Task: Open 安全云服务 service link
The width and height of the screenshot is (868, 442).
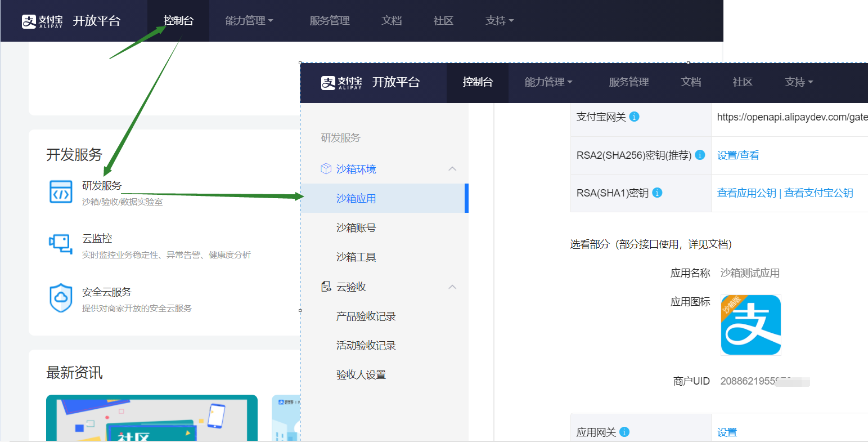Action: [107, 292]
